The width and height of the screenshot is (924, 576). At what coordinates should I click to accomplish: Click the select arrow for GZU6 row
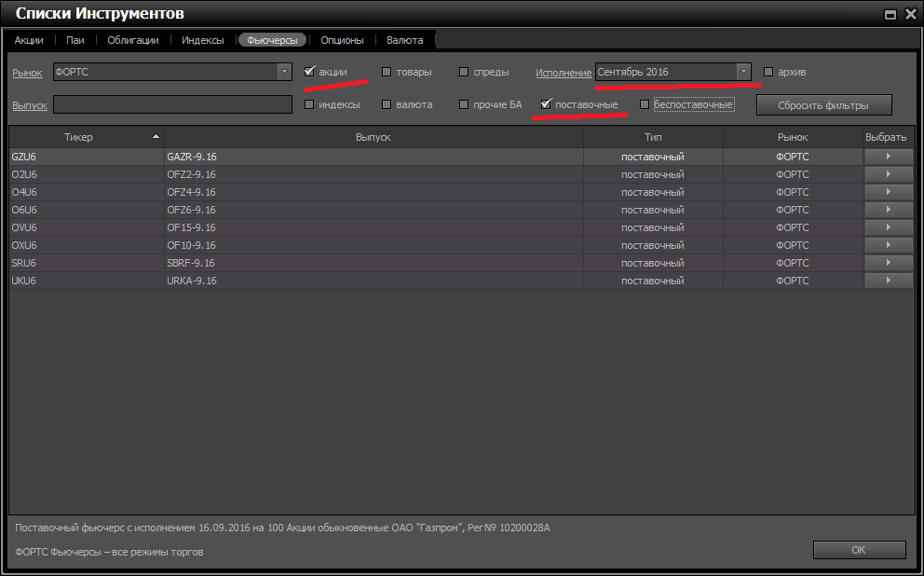tap(888, 157)
